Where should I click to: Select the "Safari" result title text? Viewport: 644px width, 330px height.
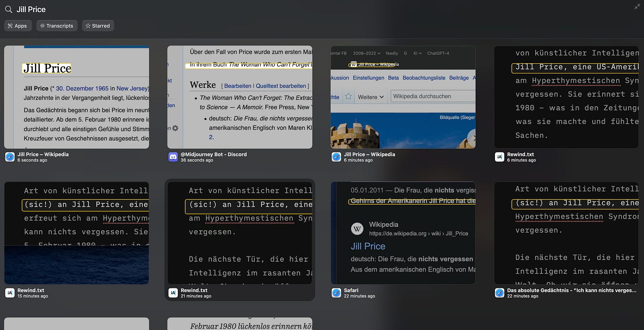pos(351,290)
